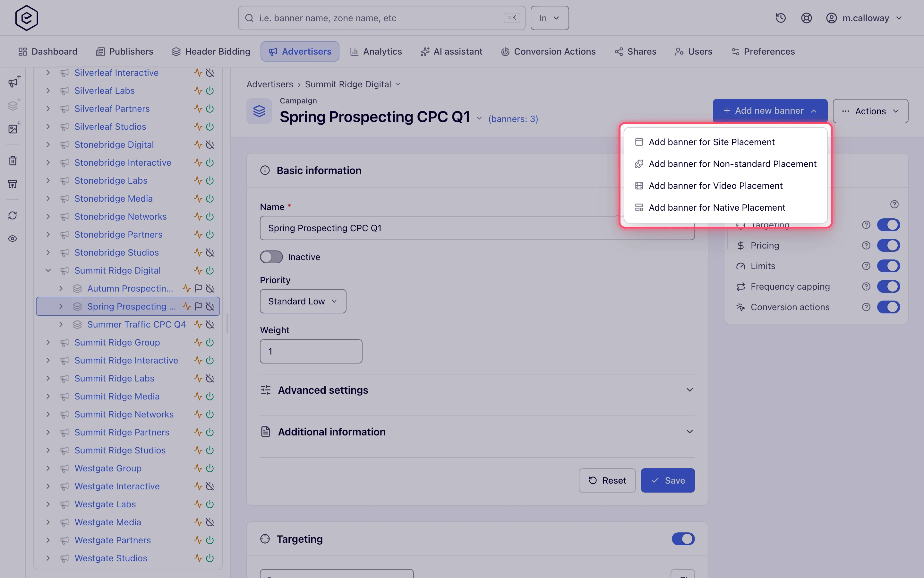This screenshot has height=578, width=924.
Task: Toggle the Pricing switch in side panel
Action: tap(888, 245)
